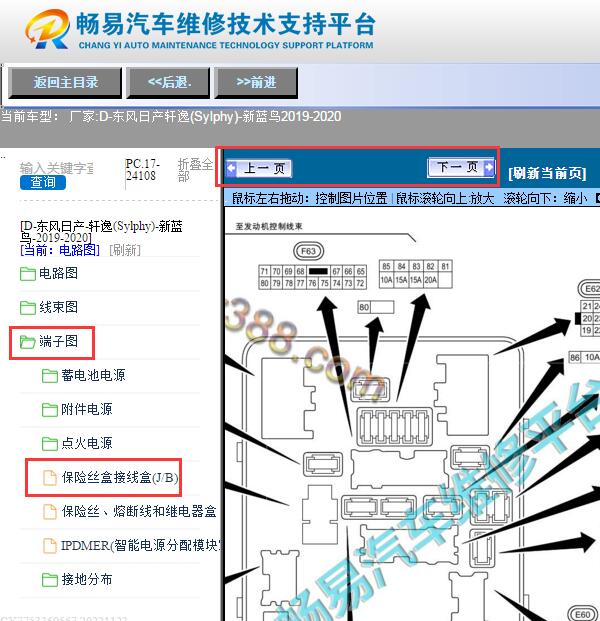Open 电路图 folder icon
Screen dimensions: 600x621
[28, 274]
